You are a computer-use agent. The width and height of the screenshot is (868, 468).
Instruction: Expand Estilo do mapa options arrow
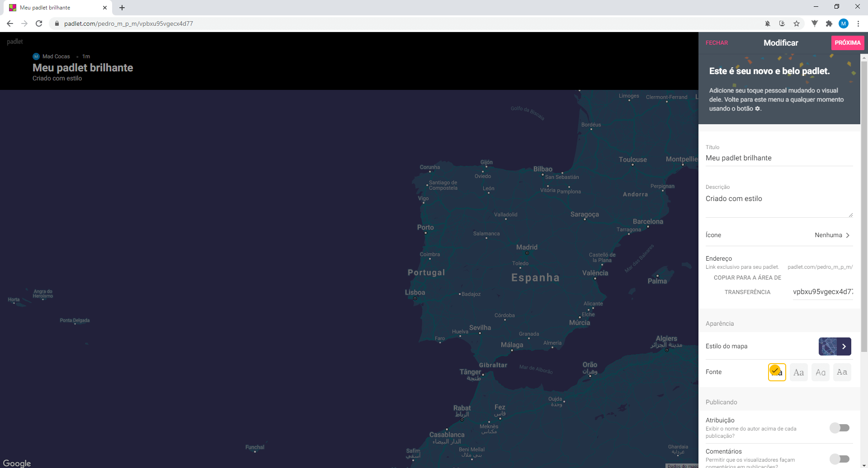pos(844,346)
